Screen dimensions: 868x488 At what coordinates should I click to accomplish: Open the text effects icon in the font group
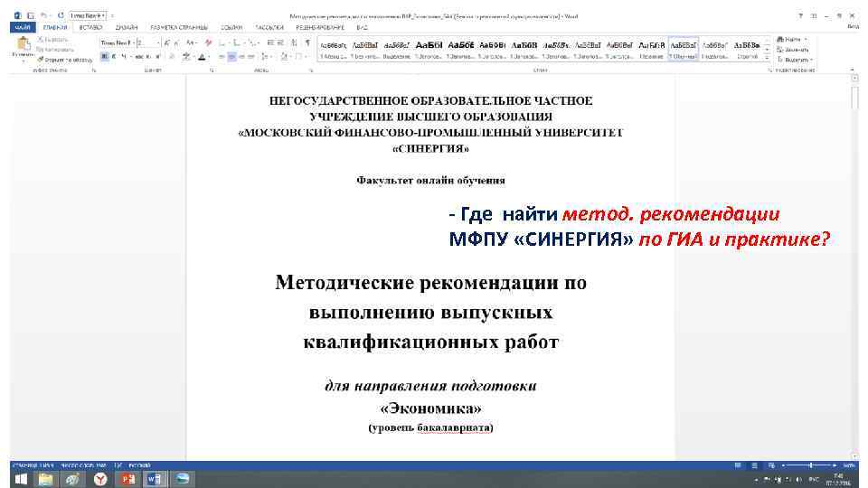(x=172, y=56)
